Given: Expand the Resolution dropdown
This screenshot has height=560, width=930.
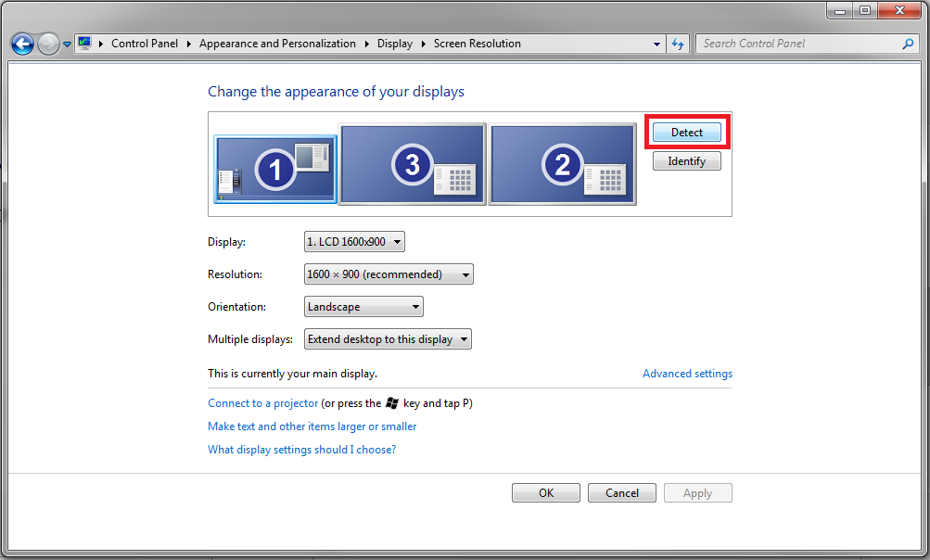Looking at the screenshot, I should tap(389, 274).
